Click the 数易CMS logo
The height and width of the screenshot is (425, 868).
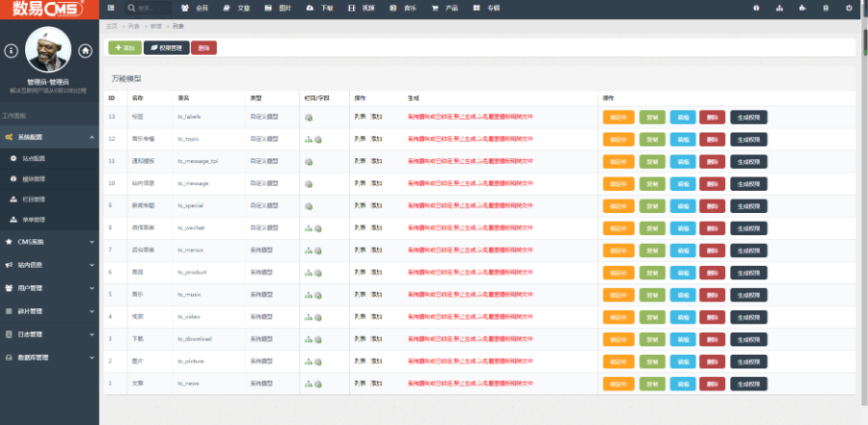coord(50,9)
